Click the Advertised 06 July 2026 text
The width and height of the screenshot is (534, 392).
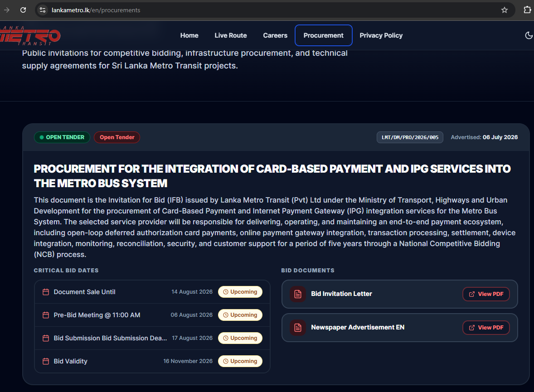click(484, 137)
